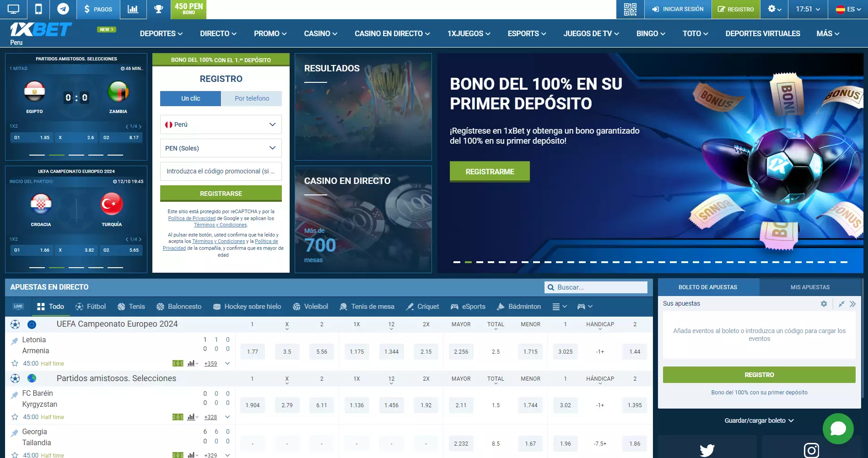Open DEPORTES VIRTUALES menu item
Image resolution: width=868 pixels, height=458 pixels.
(x=763, y=33)
